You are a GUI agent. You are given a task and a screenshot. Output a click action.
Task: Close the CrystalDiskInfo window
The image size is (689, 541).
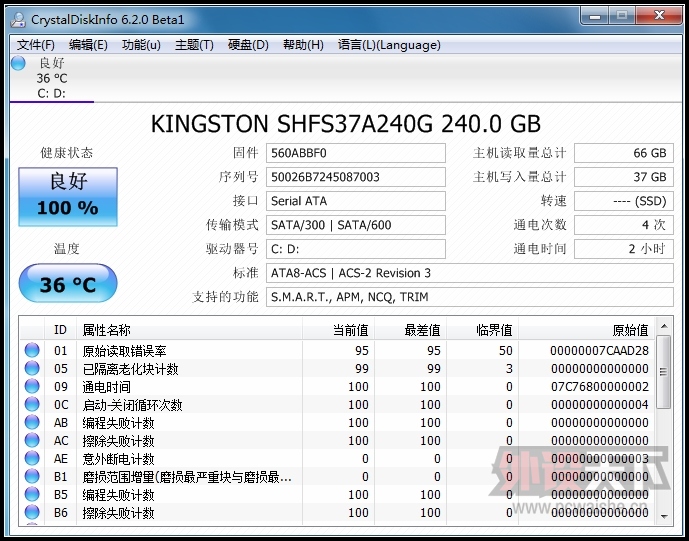[x=660, y=16]
